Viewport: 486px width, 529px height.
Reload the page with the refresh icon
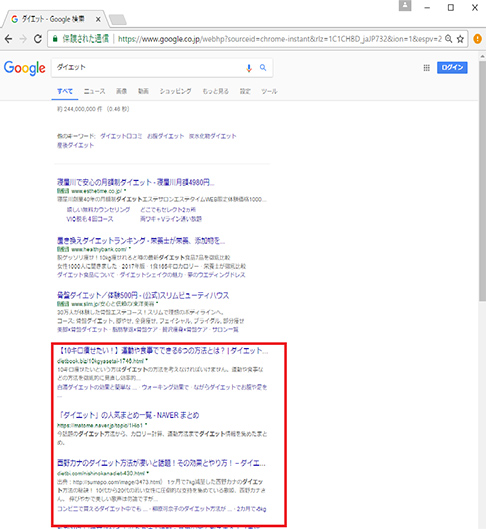pos(38,39)
